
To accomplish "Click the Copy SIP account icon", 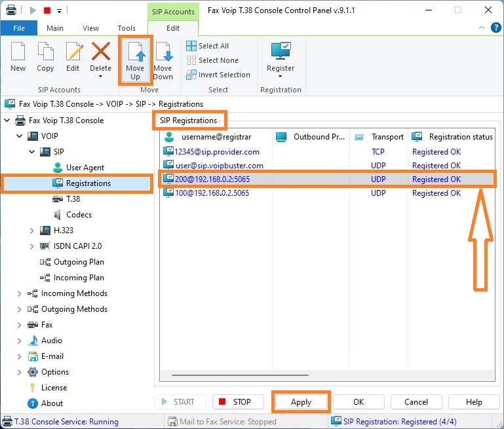I will pos(45,51).
